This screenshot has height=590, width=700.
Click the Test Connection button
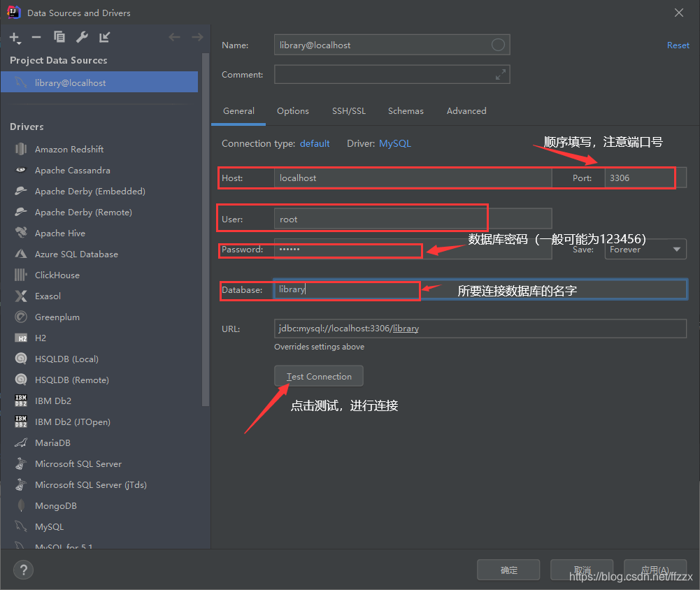tap(319, 376)
